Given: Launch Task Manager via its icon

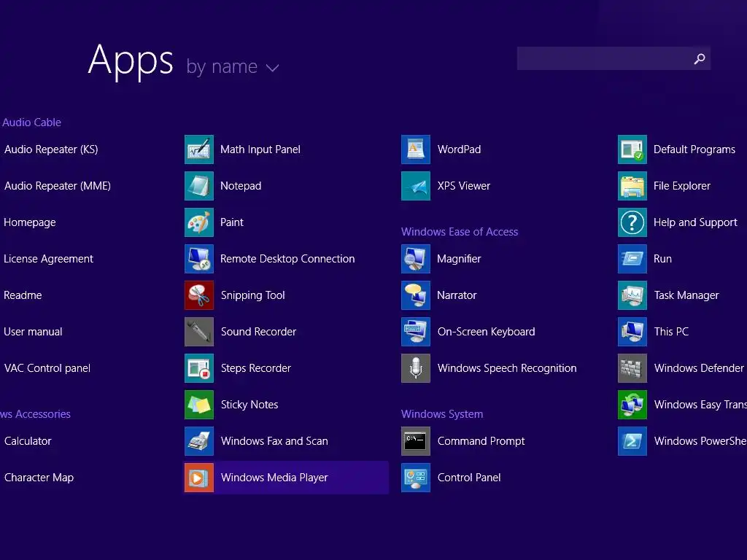Looking at the screenshot, I should pos(632,295).
